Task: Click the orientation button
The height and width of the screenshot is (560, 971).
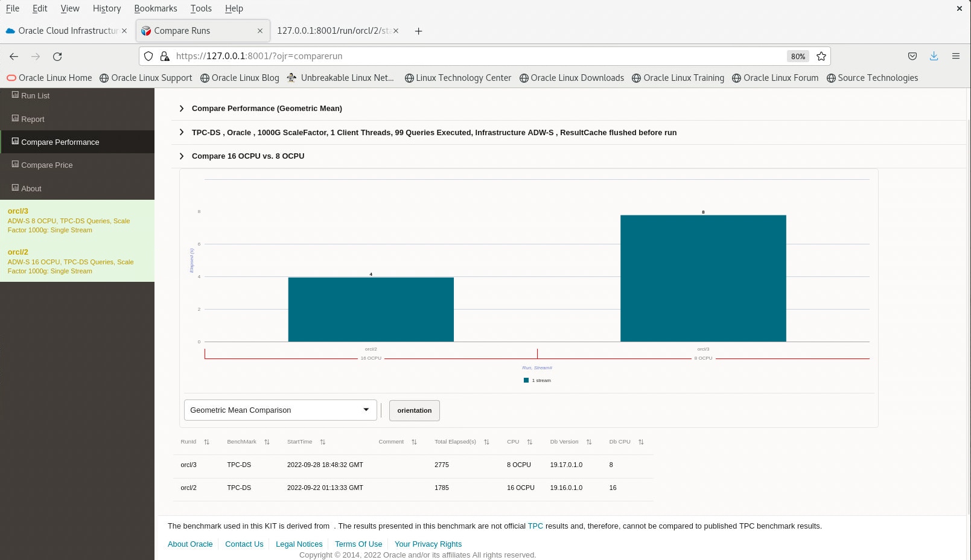Action: (415, 411)
